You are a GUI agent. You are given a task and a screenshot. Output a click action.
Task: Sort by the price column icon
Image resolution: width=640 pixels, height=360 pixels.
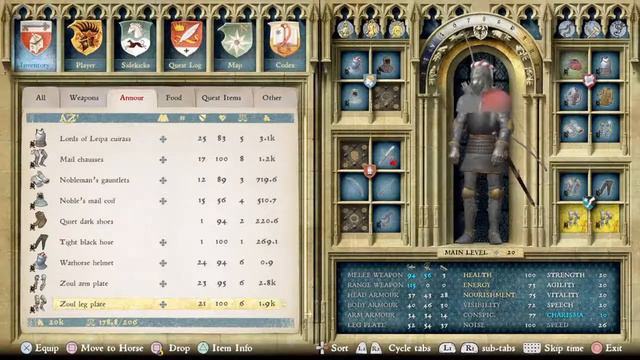tap(267, 118)
